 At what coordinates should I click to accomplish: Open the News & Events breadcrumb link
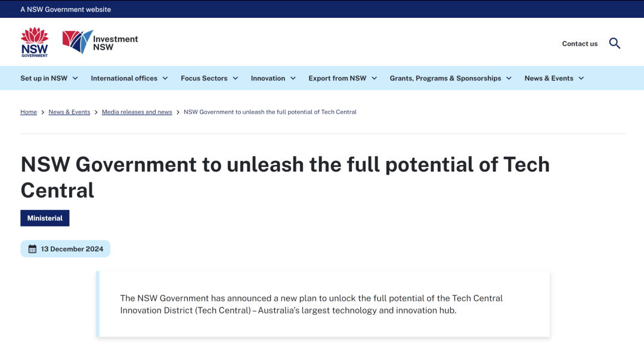pyautogui.click(x=69, y=112)
